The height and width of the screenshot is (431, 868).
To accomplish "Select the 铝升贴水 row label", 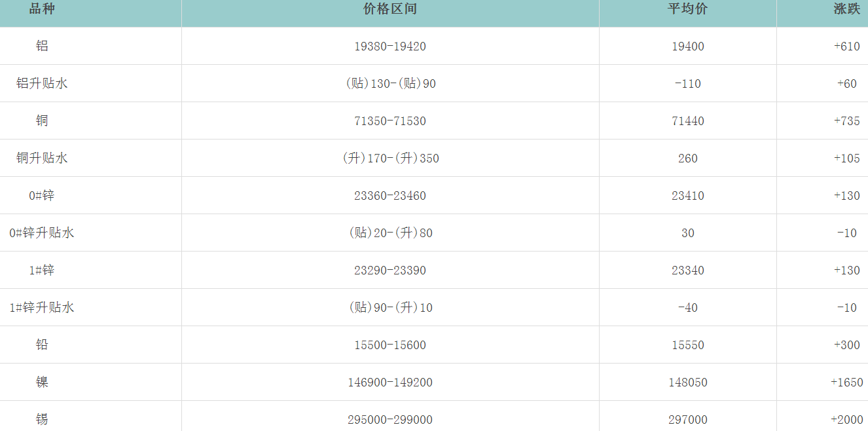I will (42, 84).
